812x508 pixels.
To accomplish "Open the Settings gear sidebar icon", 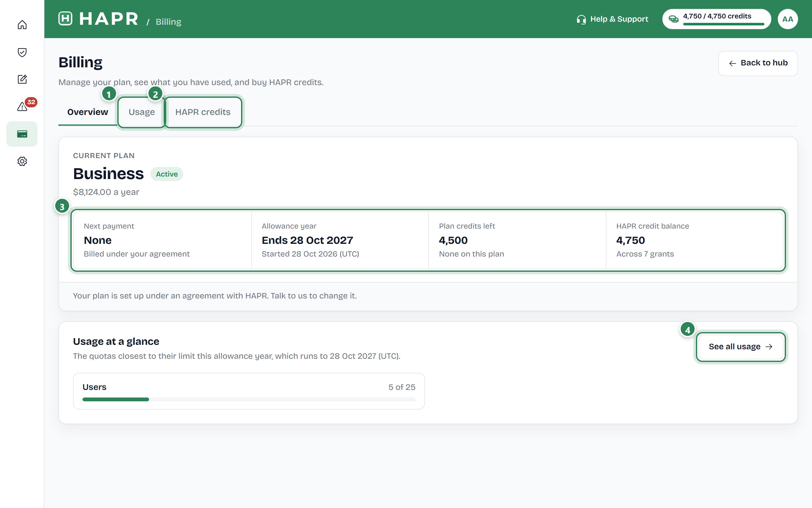I will [x=22, y=161].
